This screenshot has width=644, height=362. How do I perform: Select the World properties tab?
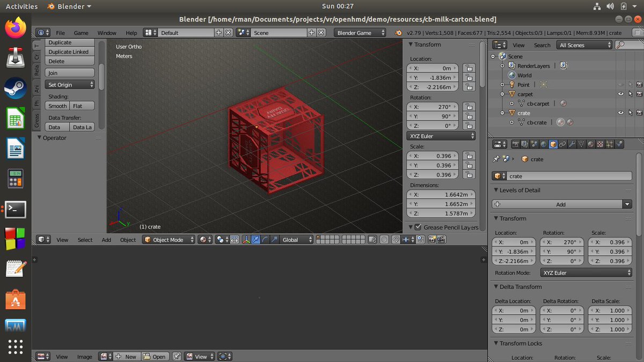point(544,144)
